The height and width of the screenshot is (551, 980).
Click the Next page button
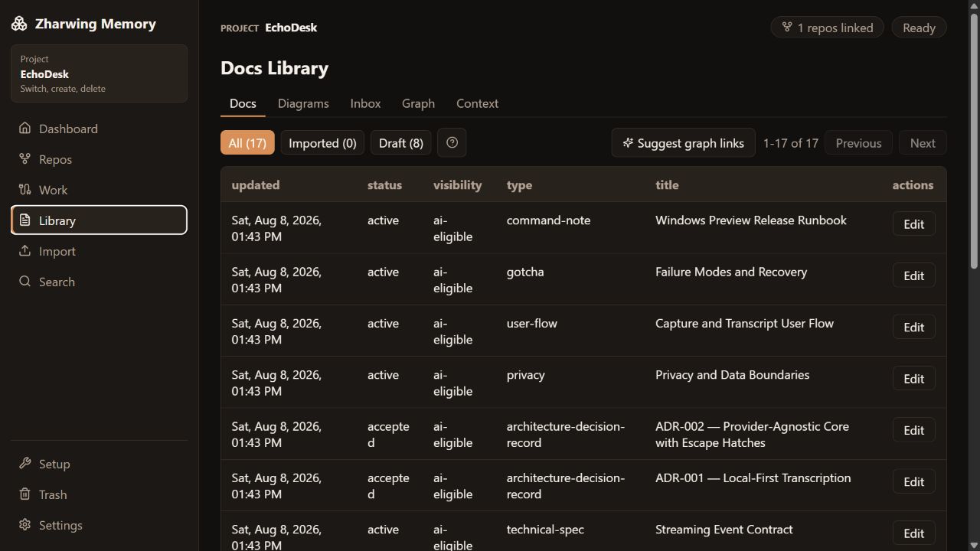(923, 143)
